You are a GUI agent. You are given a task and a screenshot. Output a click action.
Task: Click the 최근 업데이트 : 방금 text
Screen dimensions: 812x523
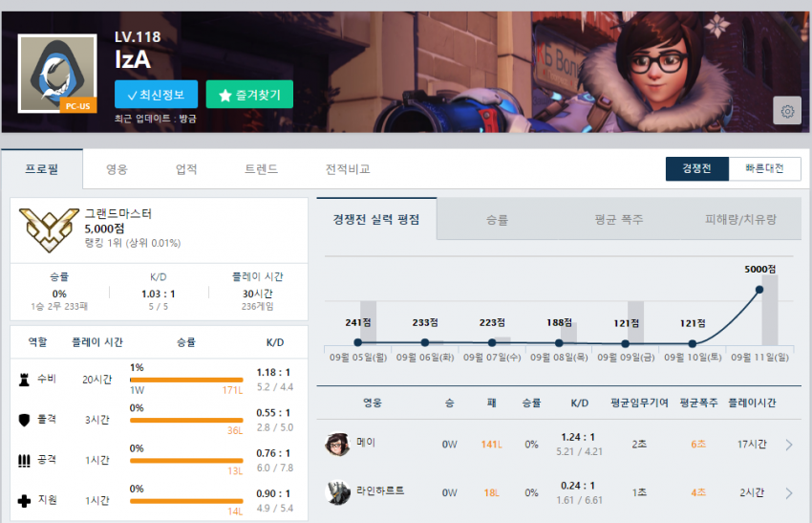pos(156,119)
